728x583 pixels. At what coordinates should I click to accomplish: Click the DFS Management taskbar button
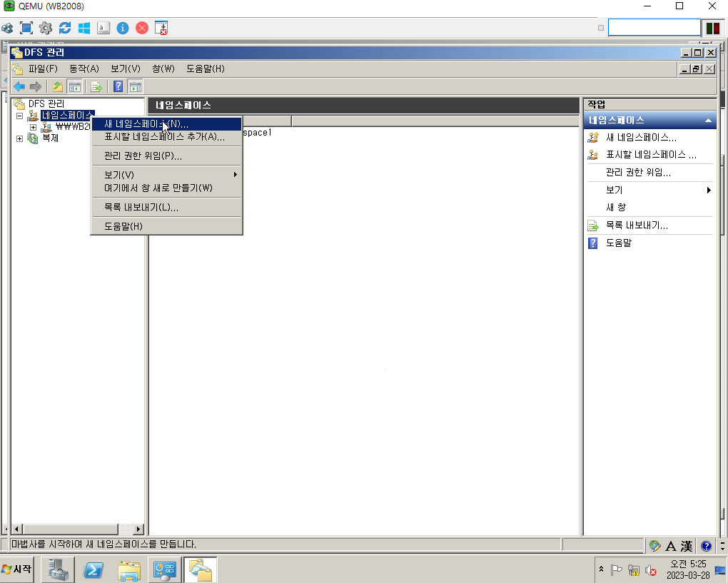200,569
